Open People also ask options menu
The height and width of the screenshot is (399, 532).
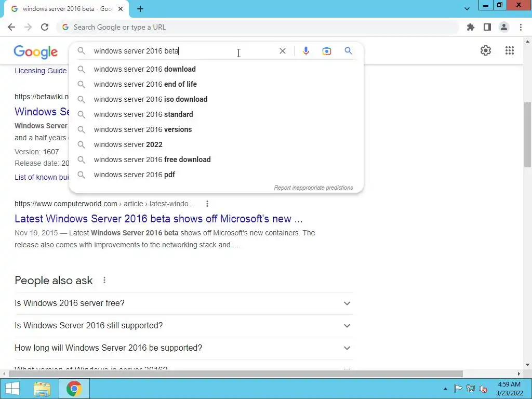pos(104,280)
